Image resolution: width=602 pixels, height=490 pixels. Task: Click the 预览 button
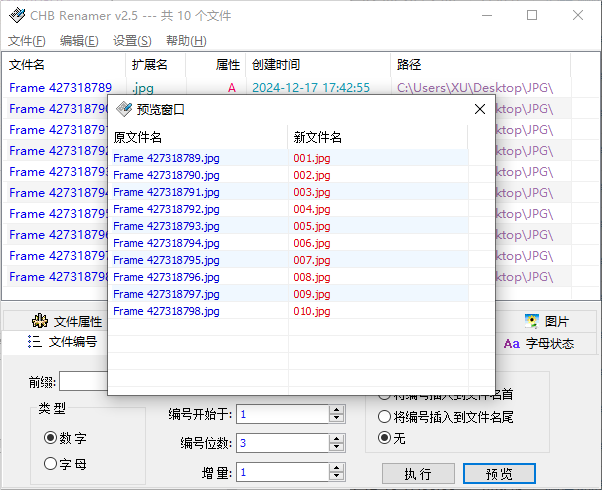click(x=499, y=473)
